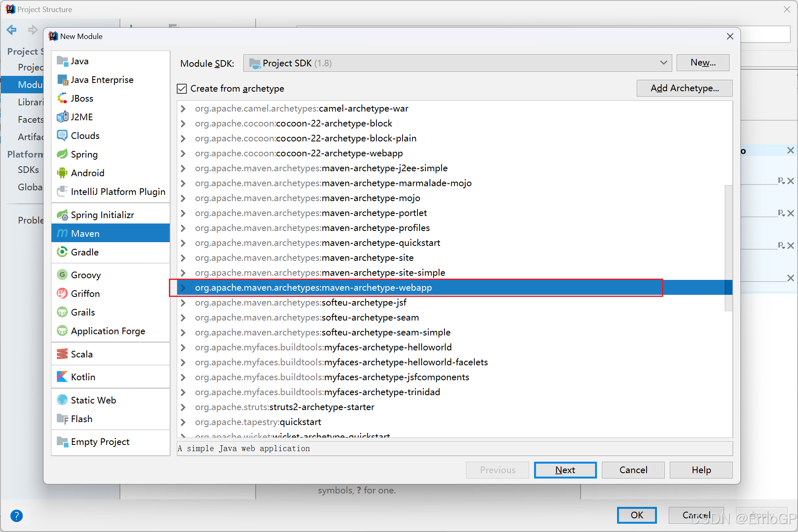This screenshot has height=532, width=798.
Task: Open Help in New Module dialog
Action: [701, 470]
